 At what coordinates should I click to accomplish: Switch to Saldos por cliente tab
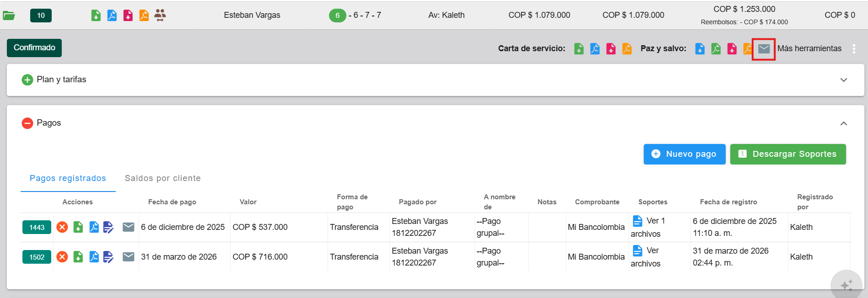[x=162, y=178]
